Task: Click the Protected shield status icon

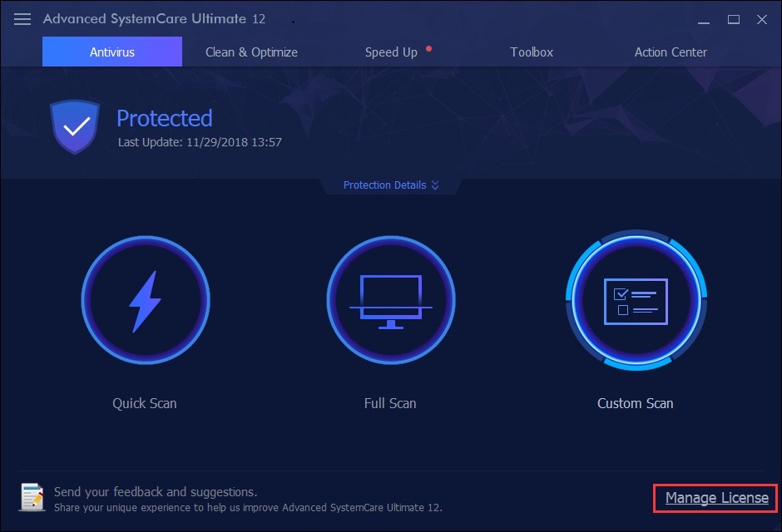Action: tap(75, 126)
